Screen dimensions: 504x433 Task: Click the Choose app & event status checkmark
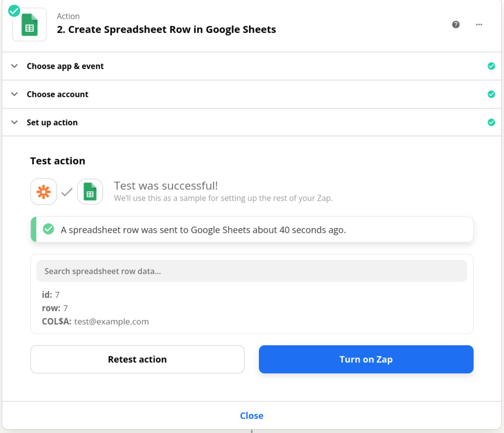[x=491, y=66]
